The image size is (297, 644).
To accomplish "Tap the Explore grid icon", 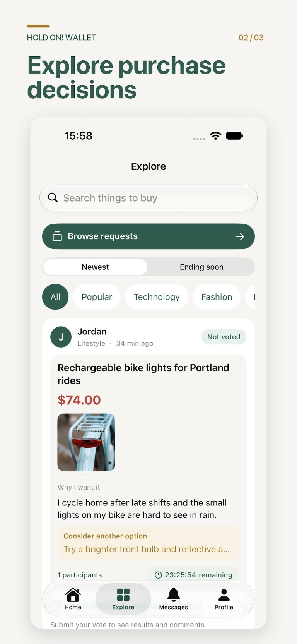I will [123, 594].
